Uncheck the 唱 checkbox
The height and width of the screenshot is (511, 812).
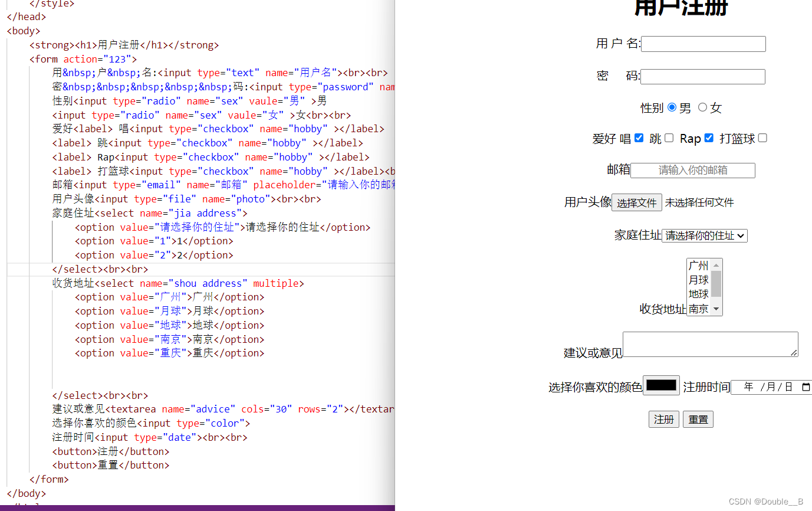(x=639, y=137)
